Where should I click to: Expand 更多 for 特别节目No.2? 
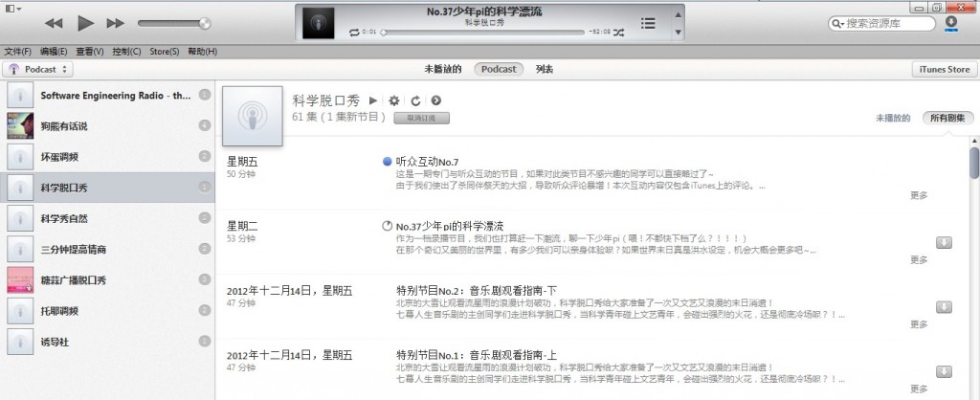pos(919,324)
